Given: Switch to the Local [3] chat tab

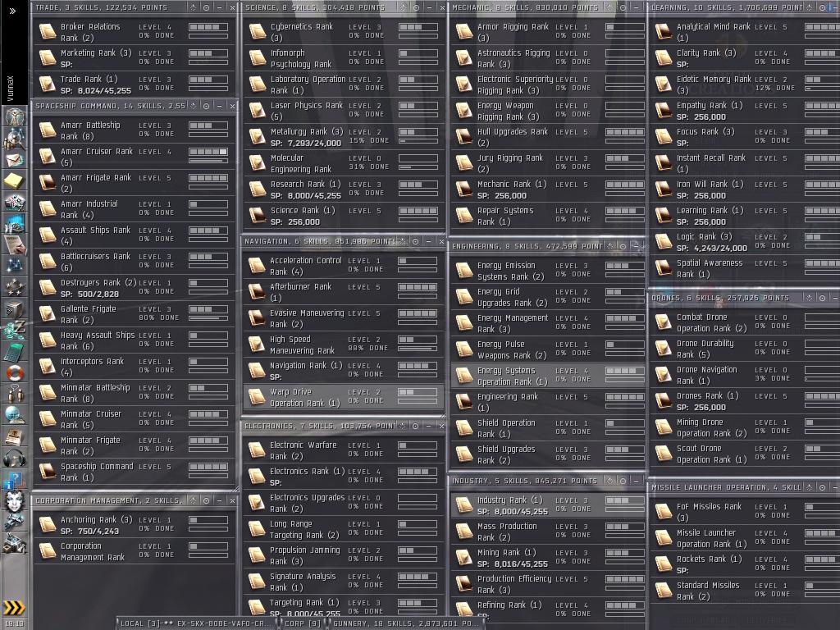Looking at the screenshot, I should point(196,623).
